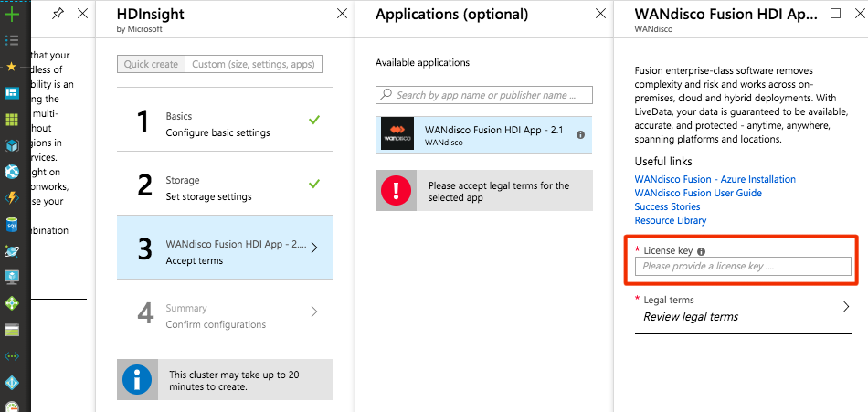Open the Function Apps lightning bolt icon

(x=12, y=198)
